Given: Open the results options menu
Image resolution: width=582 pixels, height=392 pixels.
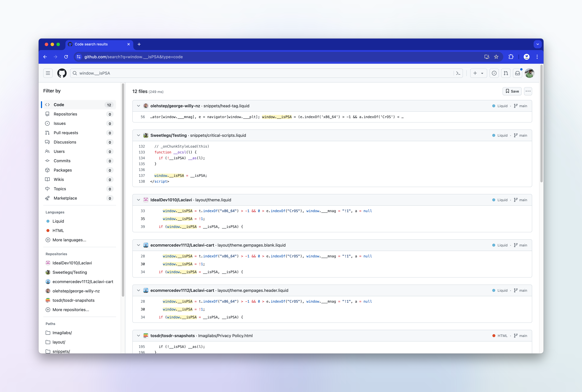Looking at the screenshot, I should tap(528, 91).
